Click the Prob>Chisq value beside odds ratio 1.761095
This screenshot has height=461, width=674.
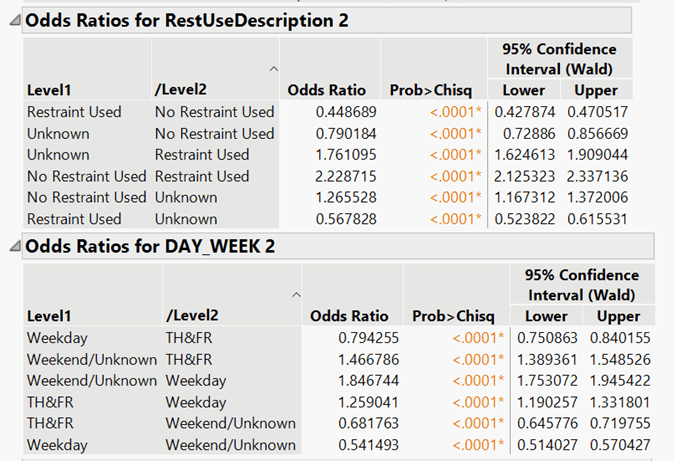point(455,155)
